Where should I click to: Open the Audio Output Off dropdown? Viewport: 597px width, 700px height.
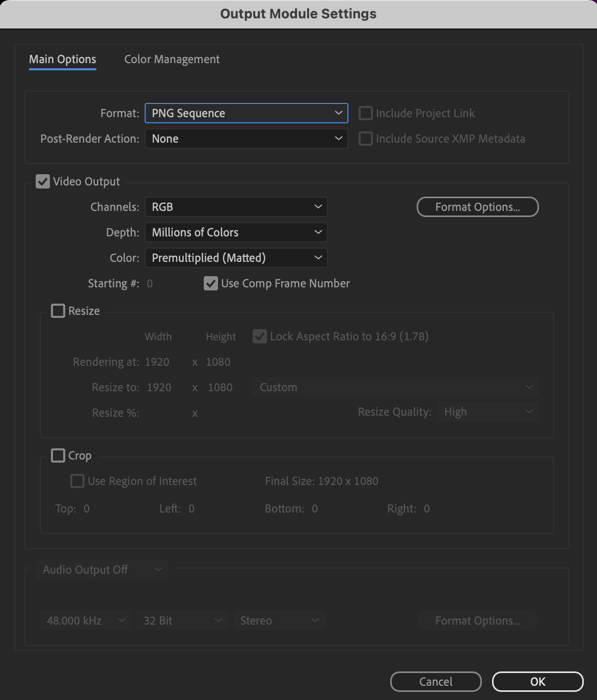tap(101, 570)
